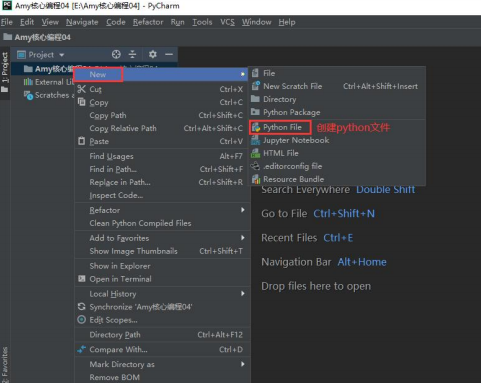Select Copy Path from context menu
This screenshot has height=383, width=481.
(162, 115)
